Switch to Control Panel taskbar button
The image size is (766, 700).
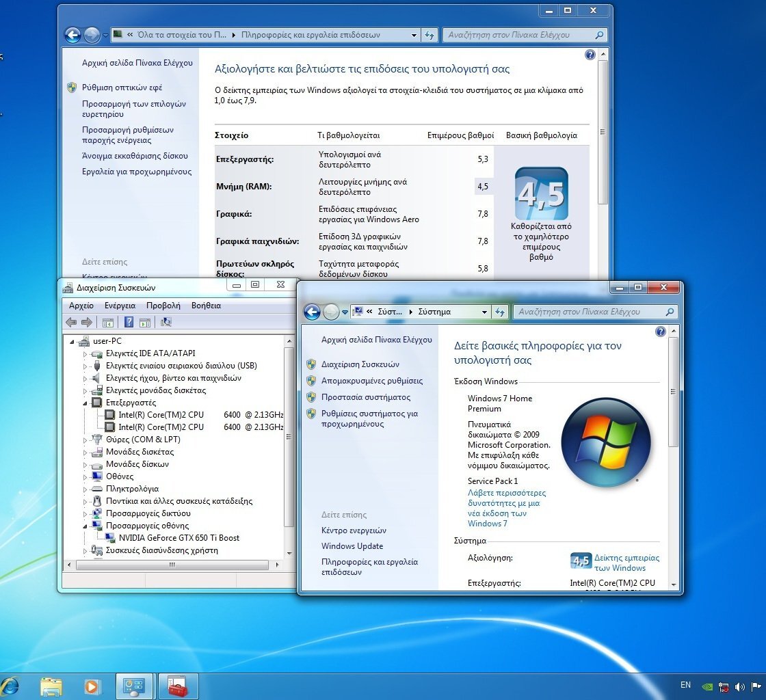coord(134,686)
